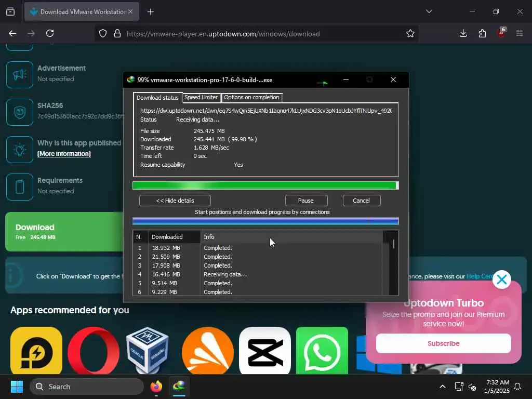Open Internet Download Manager from the taskbar

coord(179,387)
